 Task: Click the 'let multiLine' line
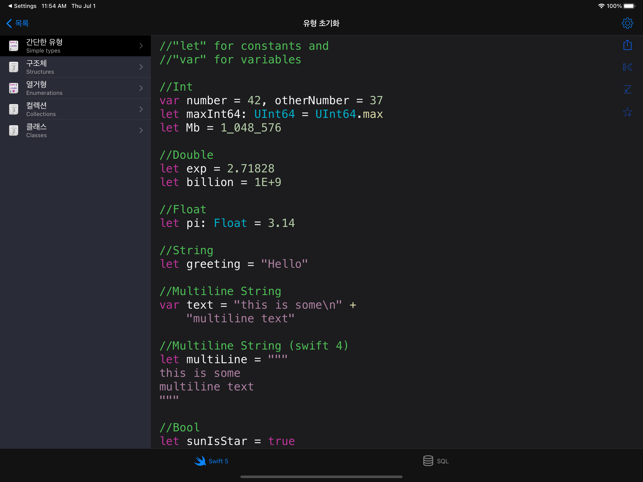[x=224, y=359]
